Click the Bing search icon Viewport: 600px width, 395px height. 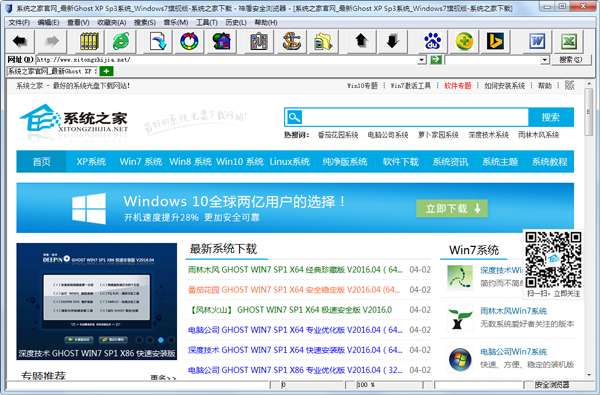(x=495, y=41)
